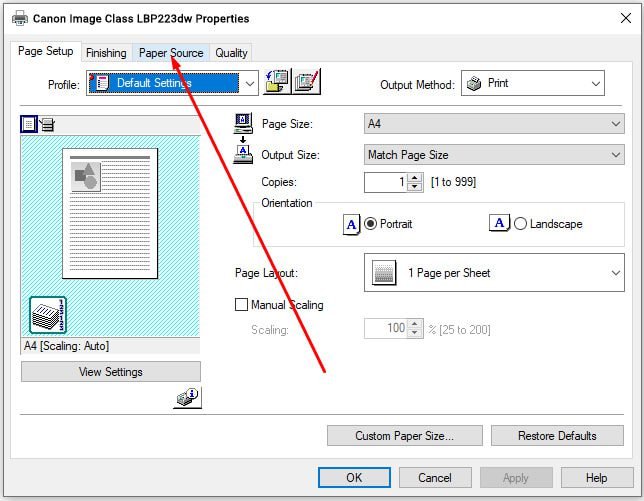This screenshot has height=501, width=644.
Task: Expand the Output Size dropdown
Action: (x=494, y=155)
